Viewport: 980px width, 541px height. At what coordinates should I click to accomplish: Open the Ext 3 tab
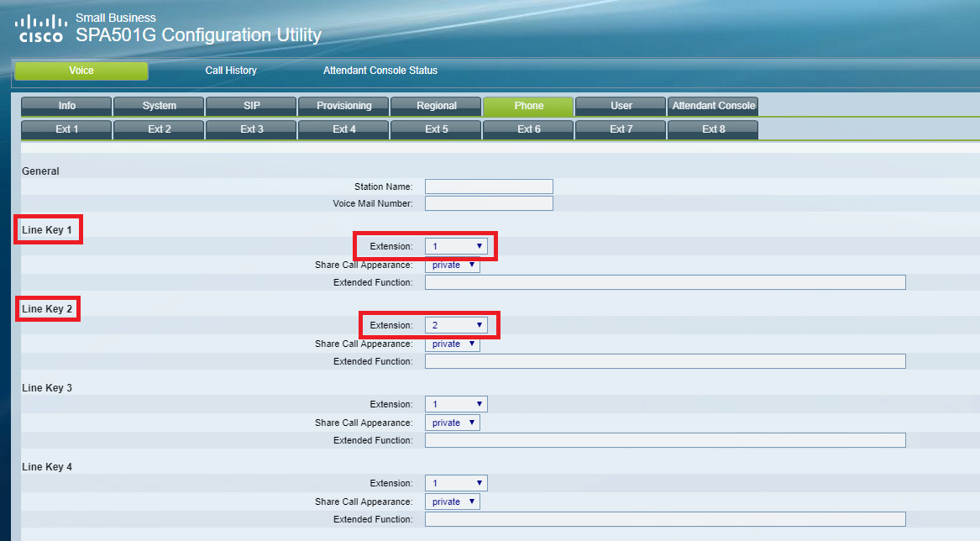point(251,129)
